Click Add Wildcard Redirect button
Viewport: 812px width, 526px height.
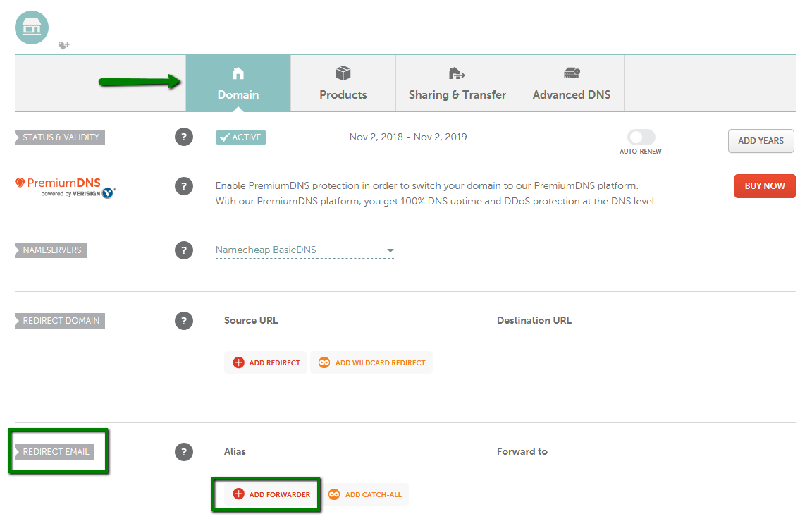[372, 362]
